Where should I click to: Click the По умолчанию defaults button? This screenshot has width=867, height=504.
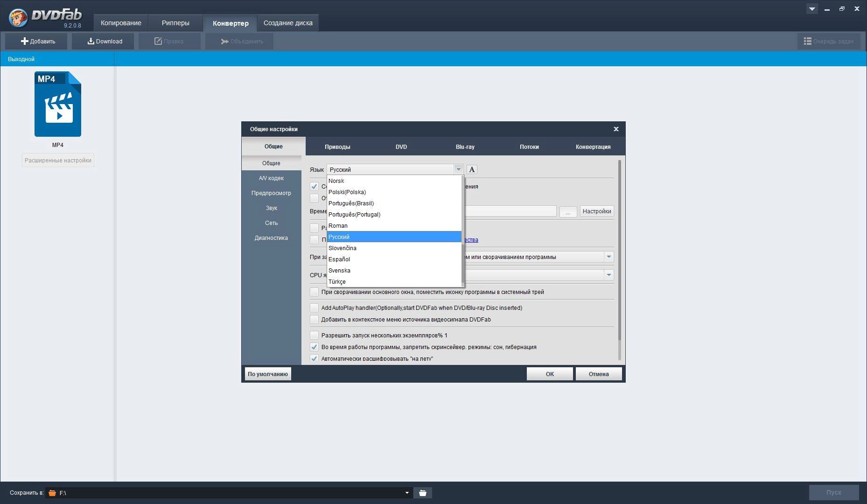(268, 374)
